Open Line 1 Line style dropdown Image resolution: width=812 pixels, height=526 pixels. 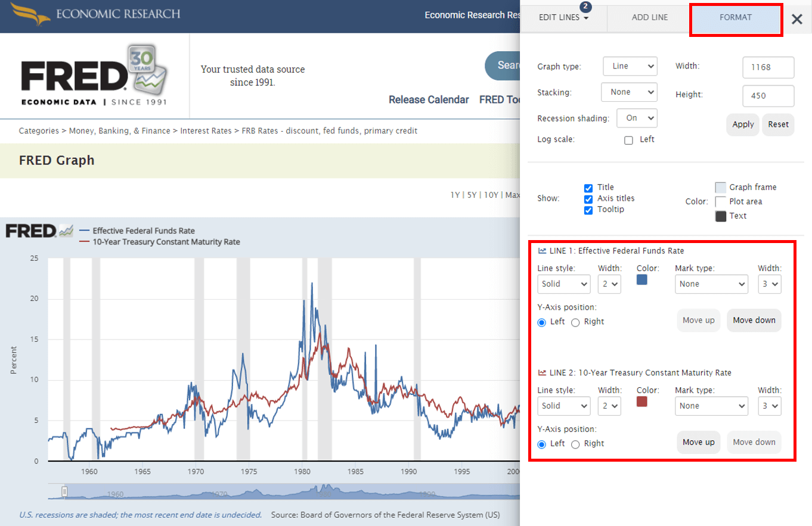point(564,284)
